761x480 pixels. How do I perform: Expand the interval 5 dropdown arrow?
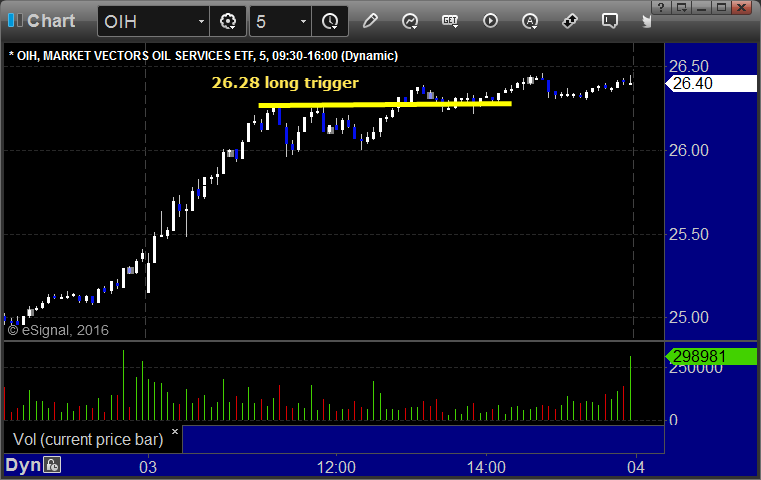303,21
